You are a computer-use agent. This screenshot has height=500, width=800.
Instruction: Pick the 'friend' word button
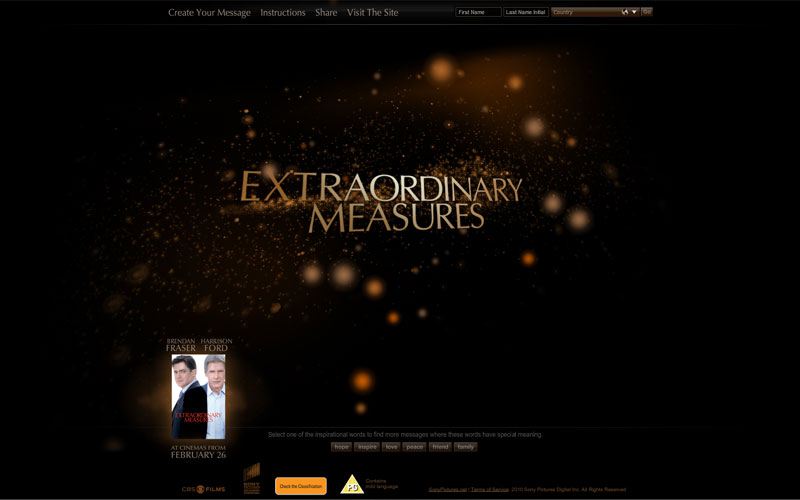coord(440,447)
